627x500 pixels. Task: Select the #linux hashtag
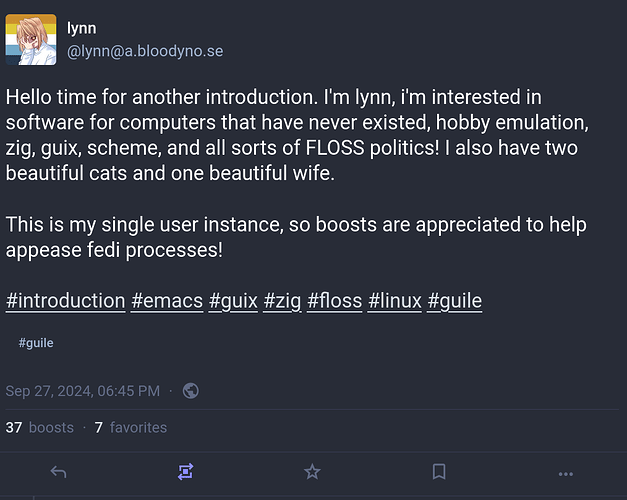[x=394, y=300]
